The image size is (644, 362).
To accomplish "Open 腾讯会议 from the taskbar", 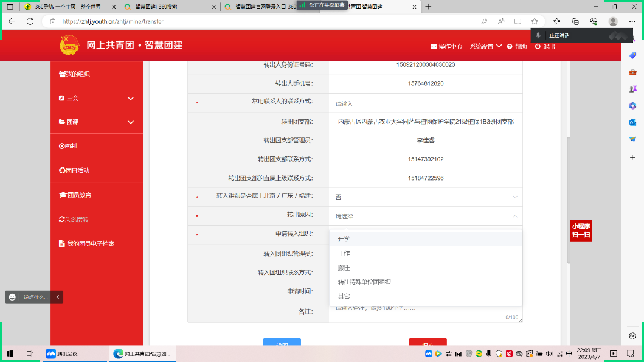I will (x=63, y=353).
